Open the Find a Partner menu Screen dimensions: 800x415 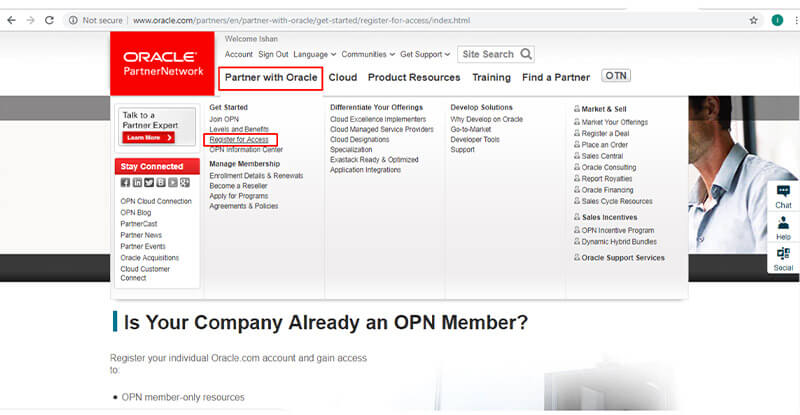pos(556,78)
